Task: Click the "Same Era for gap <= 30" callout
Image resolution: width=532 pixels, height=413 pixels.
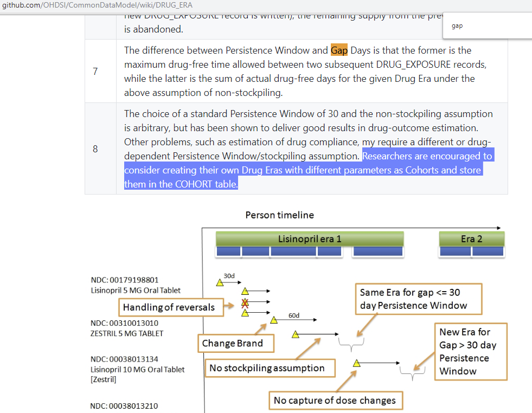Action: click(x=419, y=299)
